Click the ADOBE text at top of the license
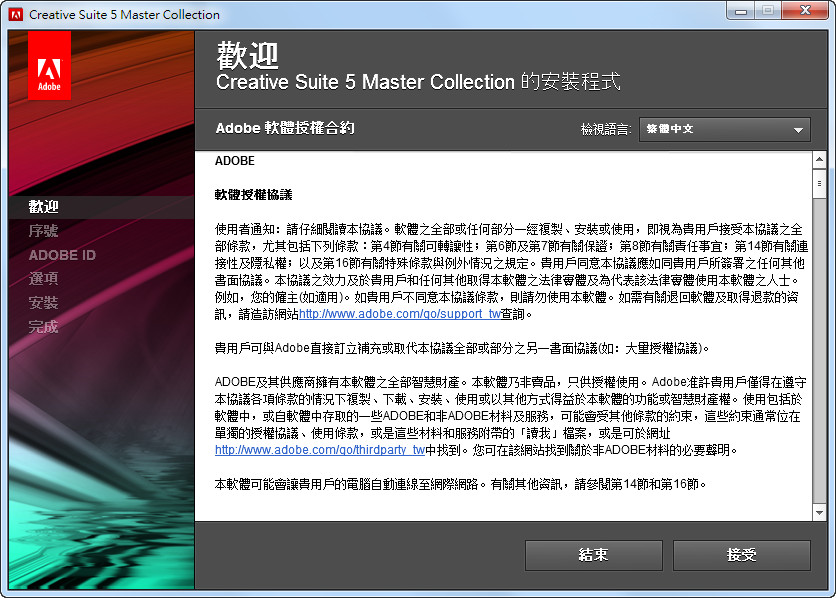This screenshot has width=836, height=598. [235, 161]
